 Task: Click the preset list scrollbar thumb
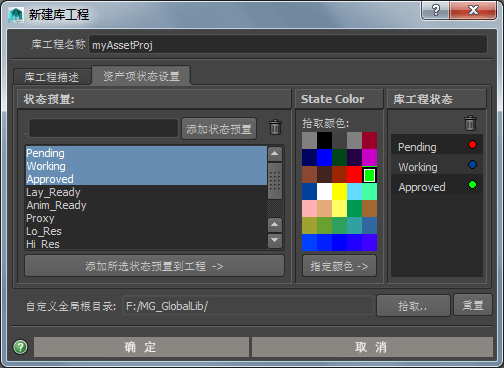[x=275, y=181]
